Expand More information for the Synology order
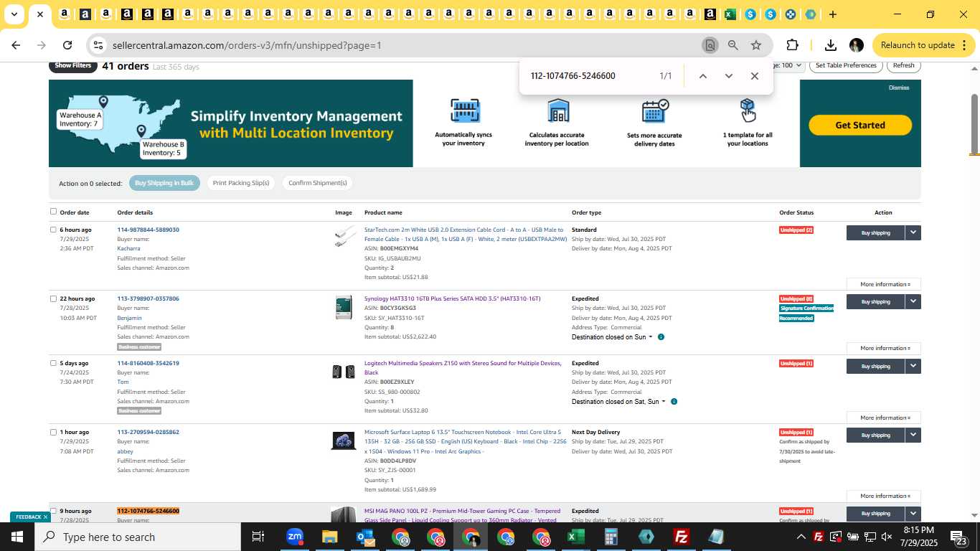Screen dimensions: 980x551 coord(884,348)
